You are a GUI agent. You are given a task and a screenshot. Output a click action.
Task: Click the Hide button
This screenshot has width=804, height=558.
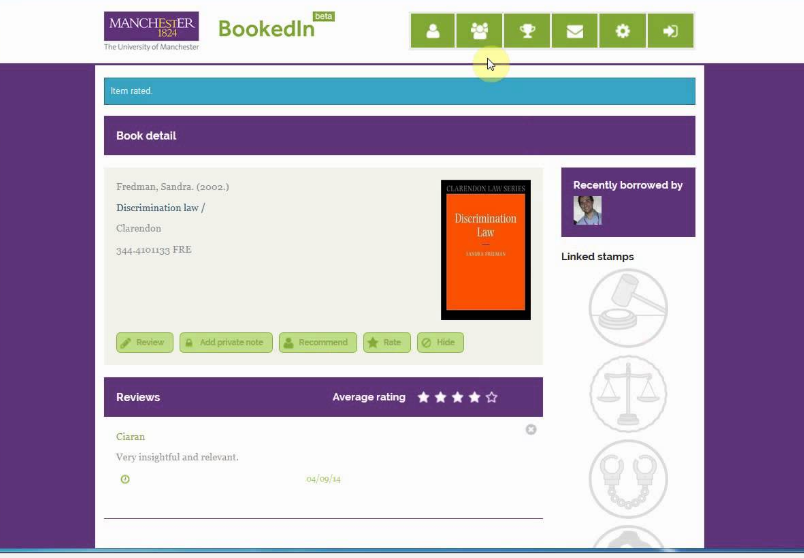tap(440, 342)
